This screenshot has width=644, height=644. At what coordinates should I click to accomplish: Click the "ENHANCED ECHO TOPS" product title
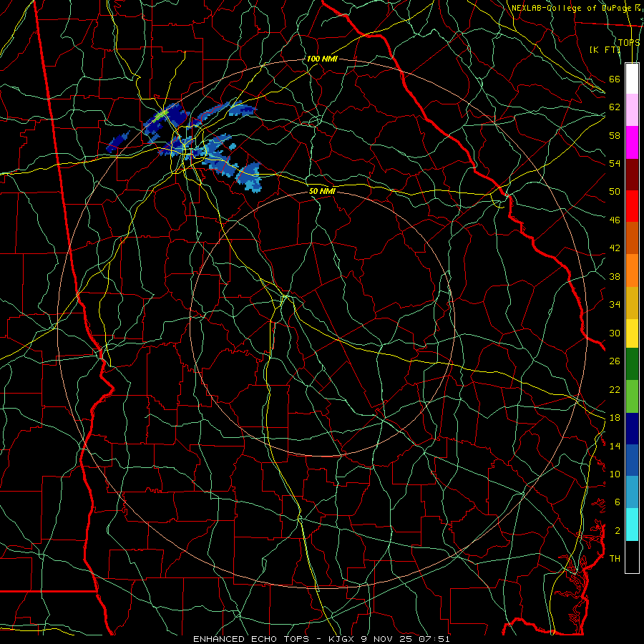click(x=250, y=639)
